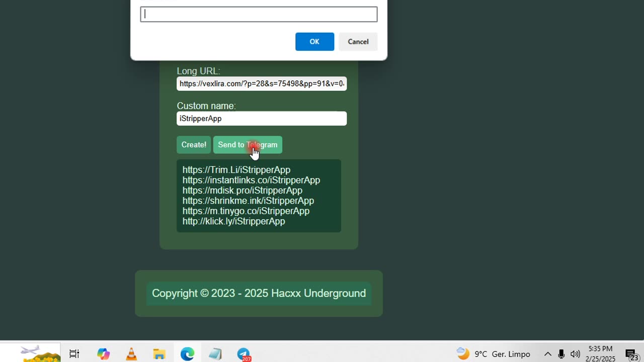The width and height of the screenshot is (644, 362).
Task: Launch Copilot from the taskbar
Action: click(x=103, y=354)
